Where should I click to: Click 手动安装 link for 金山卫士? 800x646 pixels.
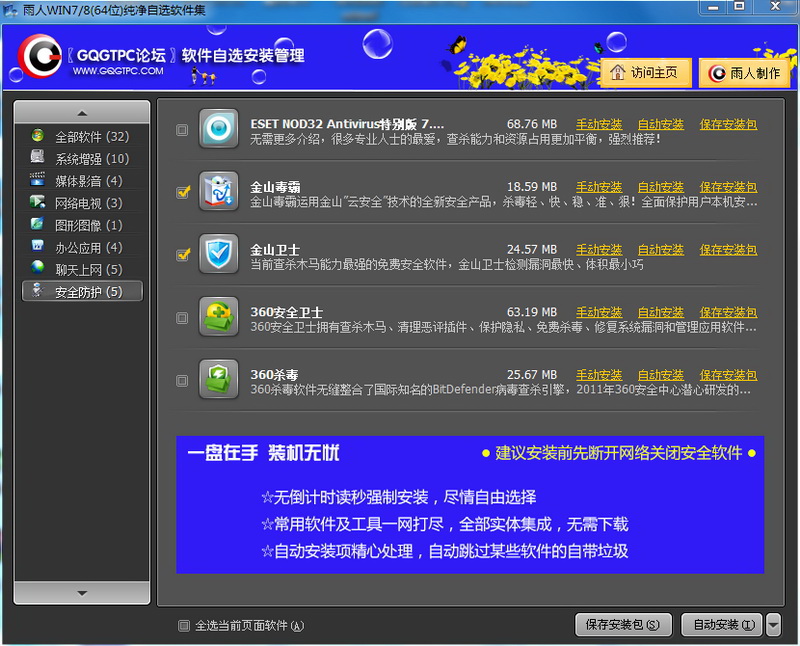[x=599, y=250]
